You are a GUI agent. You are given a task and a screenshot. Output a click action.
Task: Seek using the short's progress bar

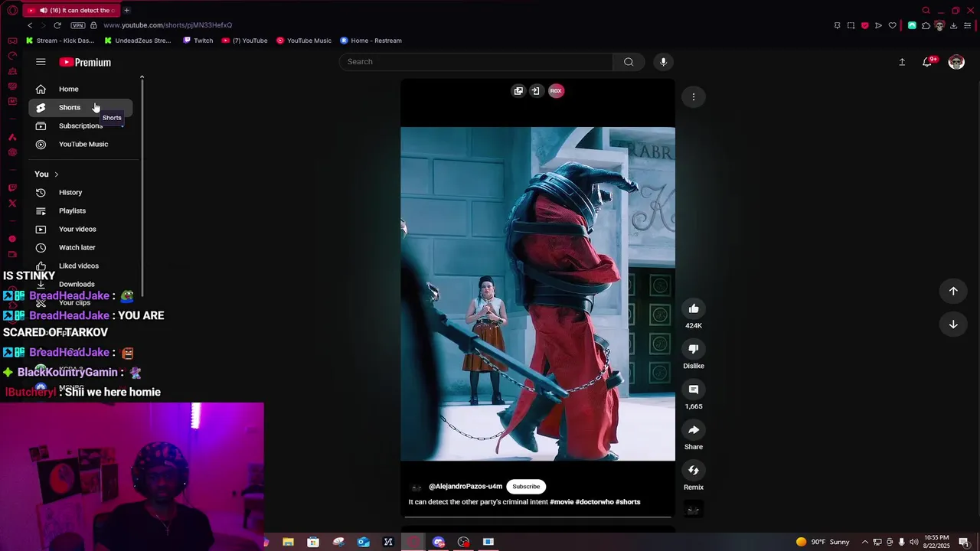tap(537, 517)
